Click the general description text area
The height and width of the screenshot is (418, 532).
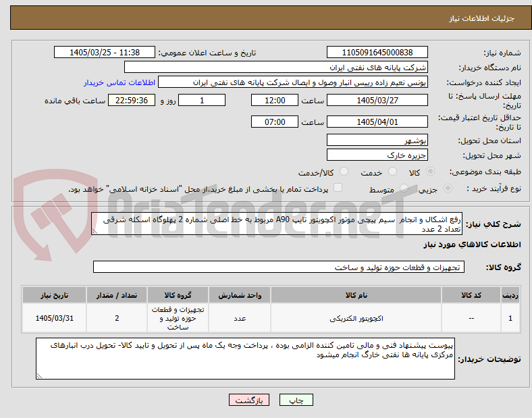277,224
